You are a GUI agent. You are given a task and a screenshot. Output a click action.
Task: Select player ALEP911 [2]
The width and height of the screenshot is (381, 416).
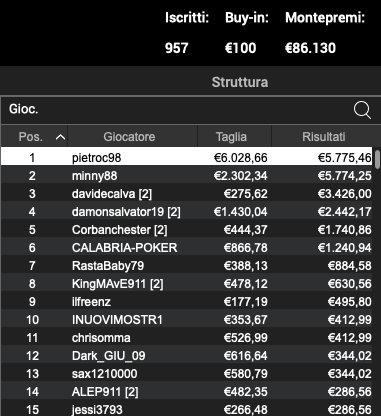(x=105, y=392)
